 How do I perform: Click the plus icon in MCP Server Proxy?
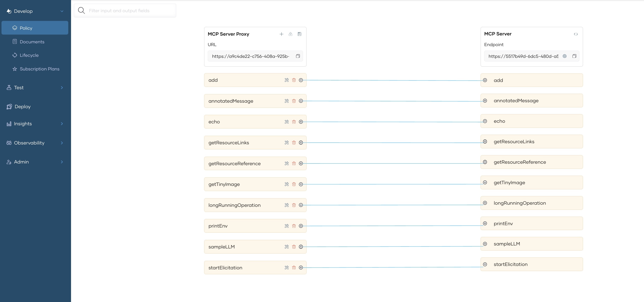coord(281,34)
